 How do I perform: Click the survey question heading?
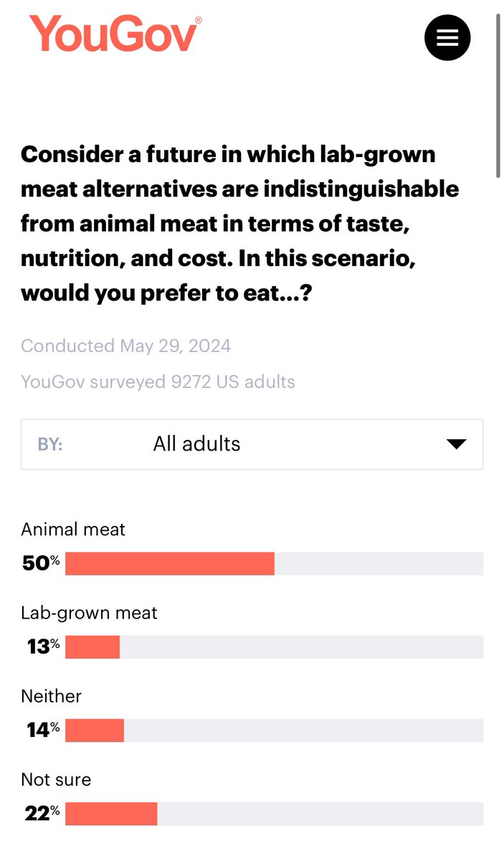pos(240,223)
